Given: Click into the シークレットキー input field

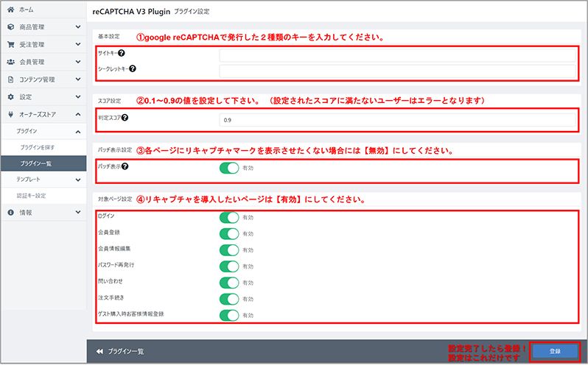Looking at the screenshot, I should [397, 71].
